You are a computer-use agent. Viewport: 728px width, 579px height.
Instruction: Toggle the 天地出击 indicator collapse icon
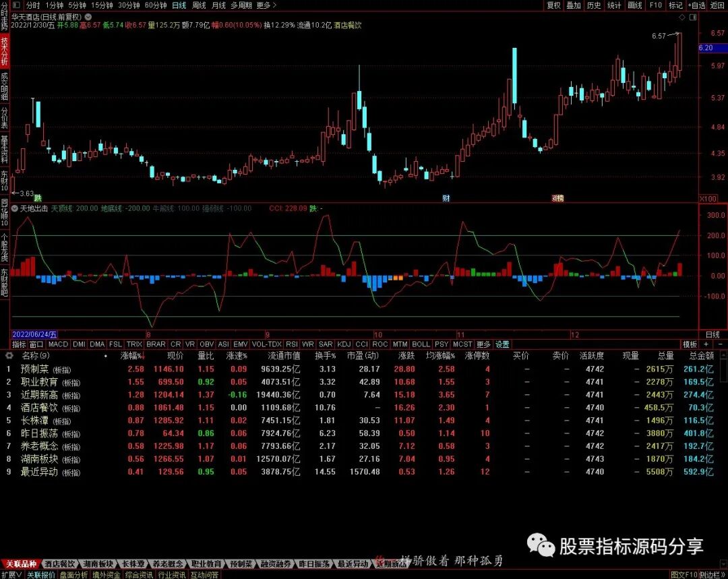click(x=15, y=208)
